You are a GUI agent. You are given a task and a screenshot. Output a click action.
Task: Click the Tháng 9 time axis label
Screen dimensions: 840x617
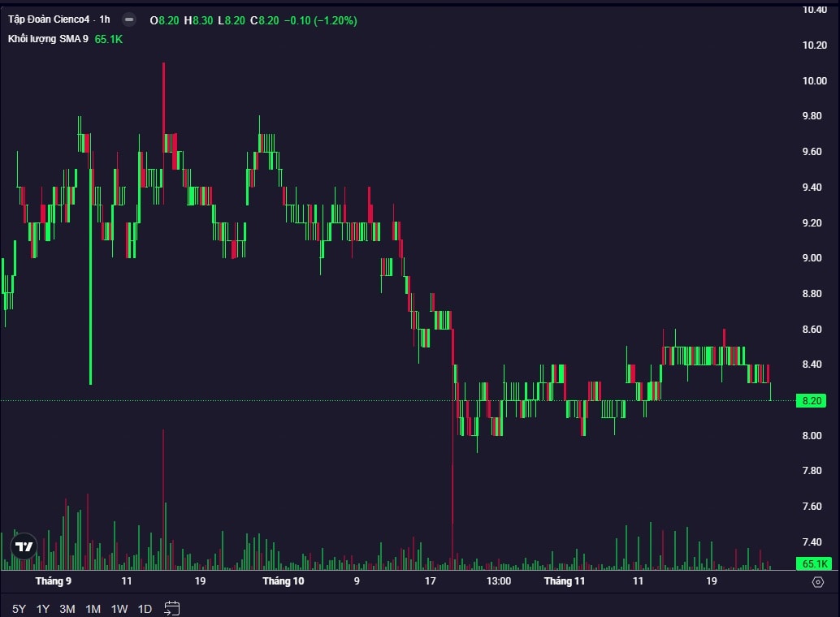coord(54,581)
